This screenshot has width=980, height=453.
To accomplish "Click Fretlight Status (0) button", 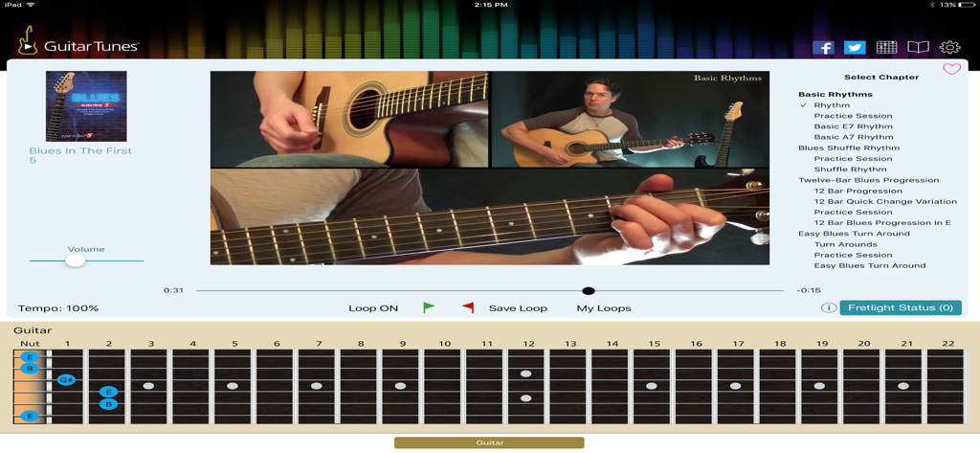I will pyautogui.click(x=901, y=307).
